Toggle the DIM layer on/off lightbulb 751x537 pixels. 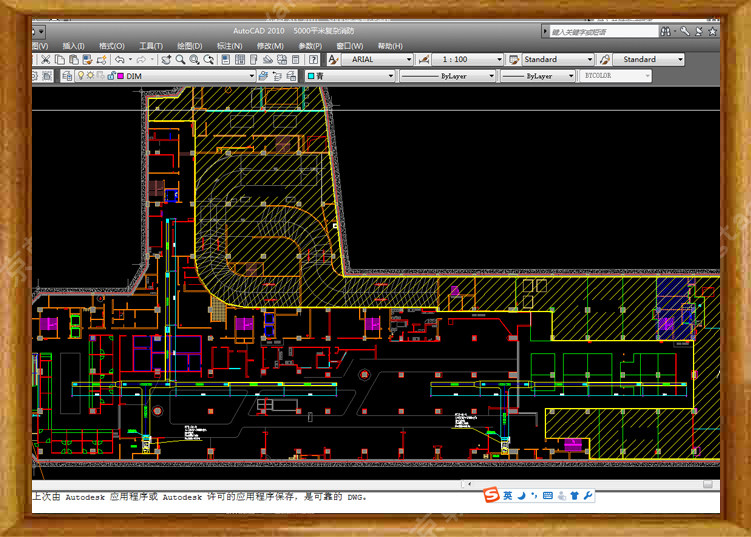click(81, 75)
